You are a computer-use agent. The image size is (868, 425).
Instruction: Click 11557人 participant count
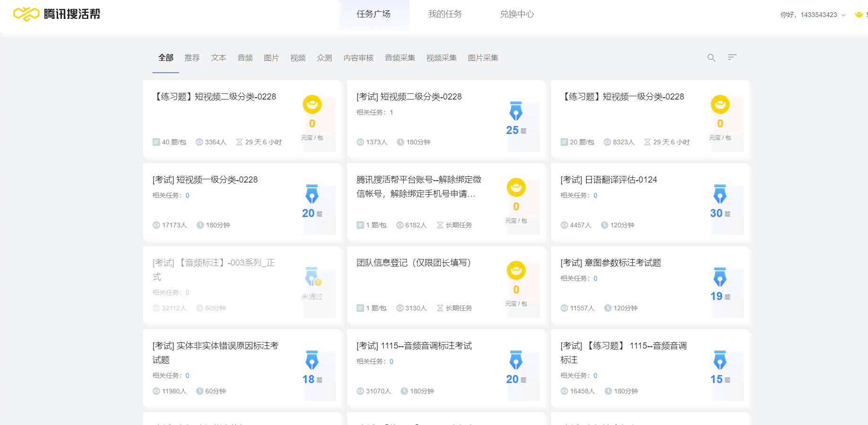tap(582, 308)
